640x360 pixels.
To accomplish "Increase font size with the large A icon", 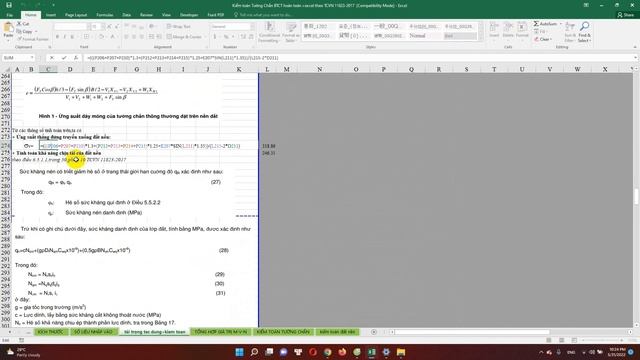I will [109, 26].
